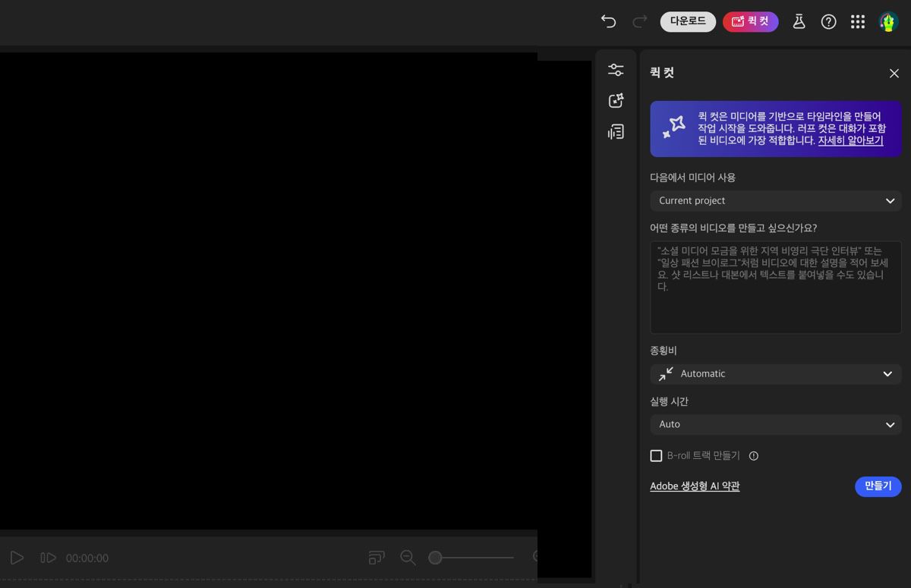Open the 자세히 알아보기 link
This screenshot has width=911, height=588.
click(850, 140)
